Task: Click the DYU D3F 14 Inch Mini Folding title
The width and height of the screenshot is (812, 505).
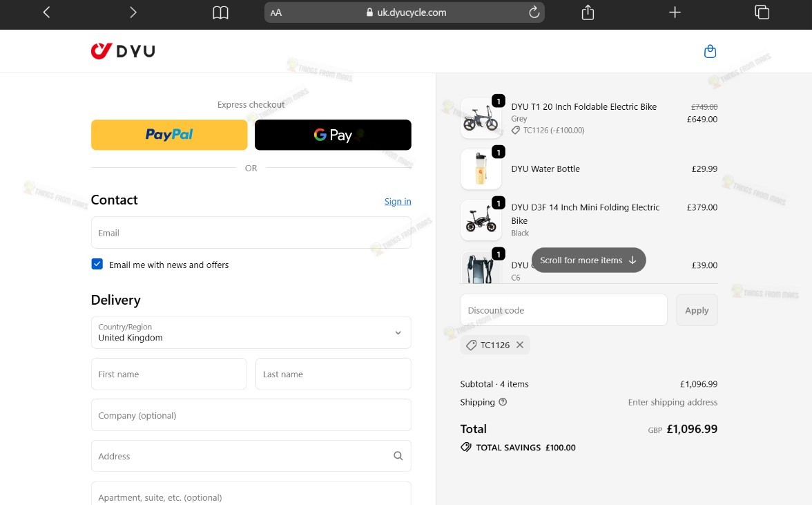Action: pos(586,214)
